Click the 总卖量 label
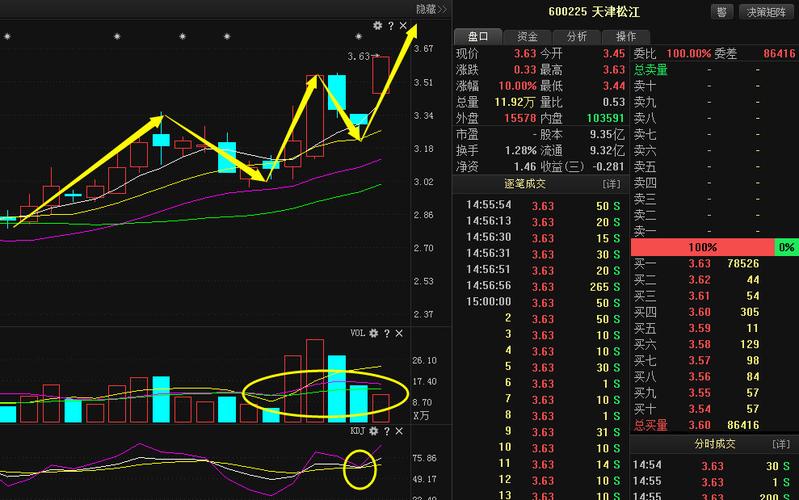Image resolution: width=799 pixels, height=500 pixels. pos(651,70)
